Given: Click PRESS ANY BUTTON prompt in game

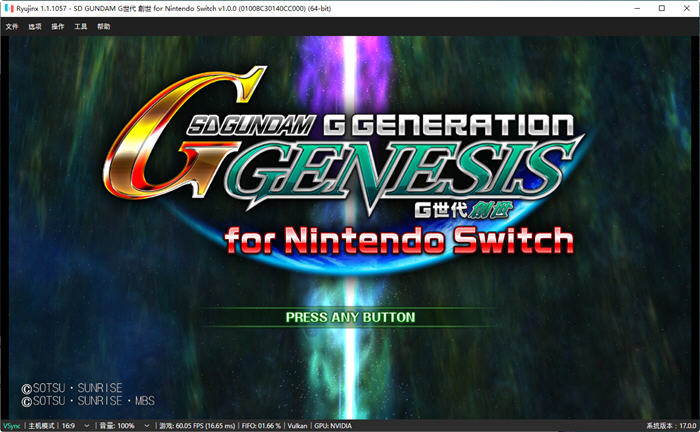Looking at the screenshot, I should click(350, 317).
